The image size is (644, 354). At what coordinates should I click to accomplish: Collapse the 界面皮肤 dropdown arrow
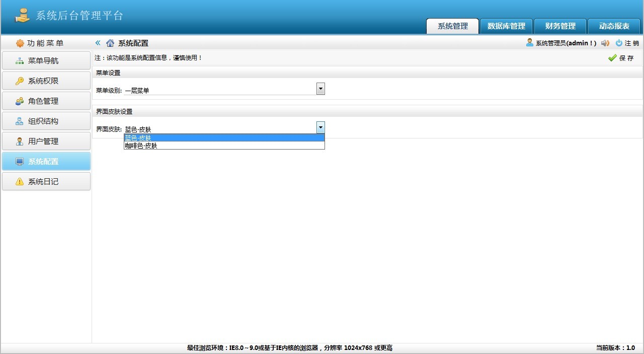pyautogui.click(x=320, y=127)
